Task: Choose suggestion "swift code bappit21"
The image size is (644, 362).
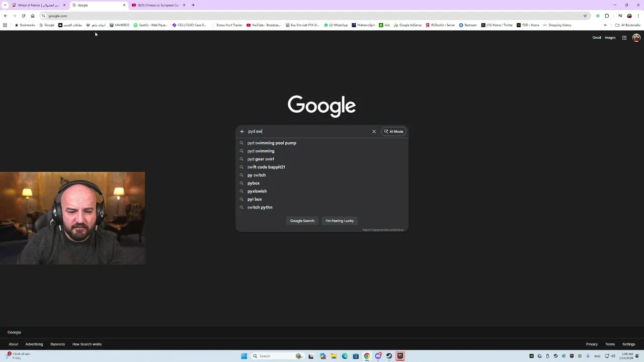Action: pyautogui.click(x=322, y=167)
